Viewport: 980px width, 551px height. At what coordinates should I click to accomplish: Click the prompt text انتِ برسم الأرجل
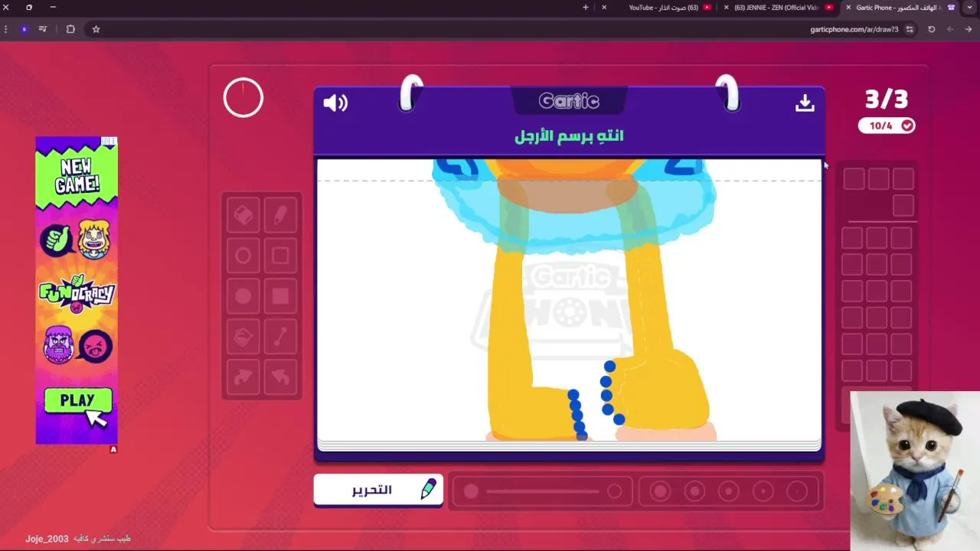pyautogui.click(x=569, y=136)
